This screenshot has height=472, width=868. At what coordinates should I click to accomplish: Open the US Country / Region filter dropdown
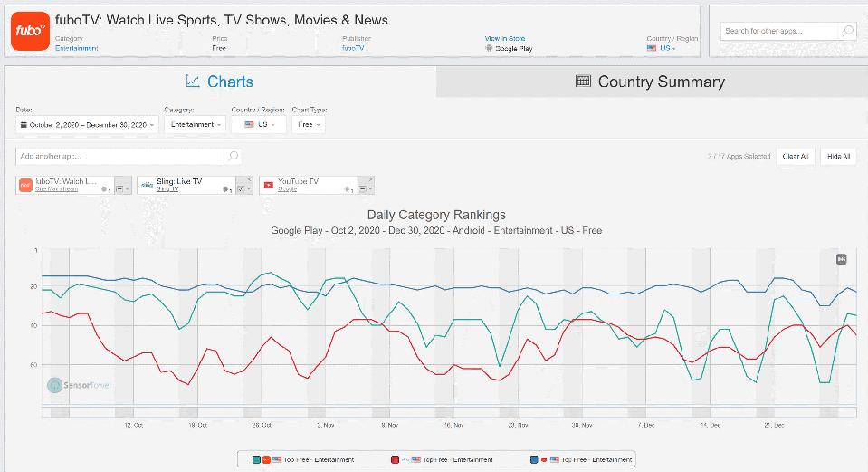[x=259, y=124]
